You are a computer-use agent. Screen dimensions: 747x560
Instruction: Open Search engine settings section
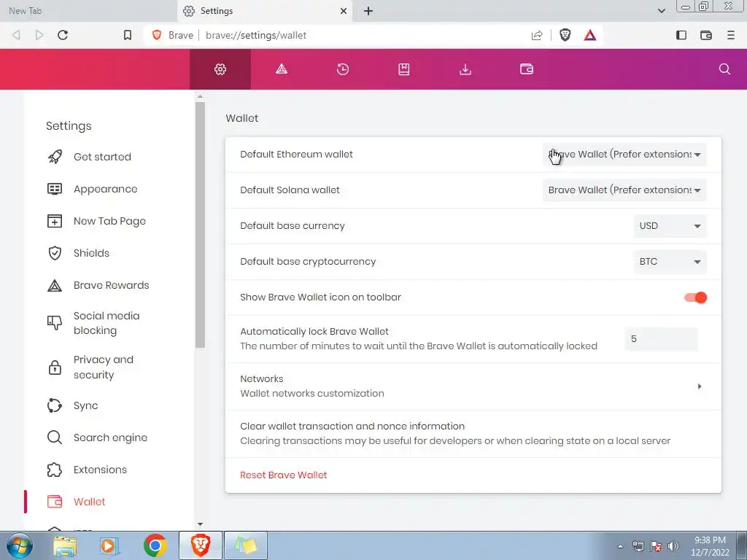[x=110, y=437]
